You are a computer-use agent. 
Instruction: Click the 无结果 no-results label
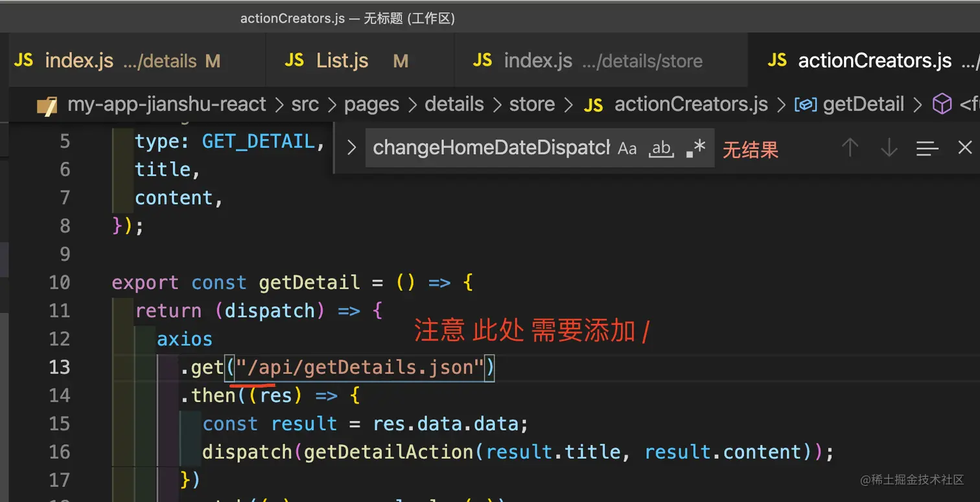tap(751, 150)
